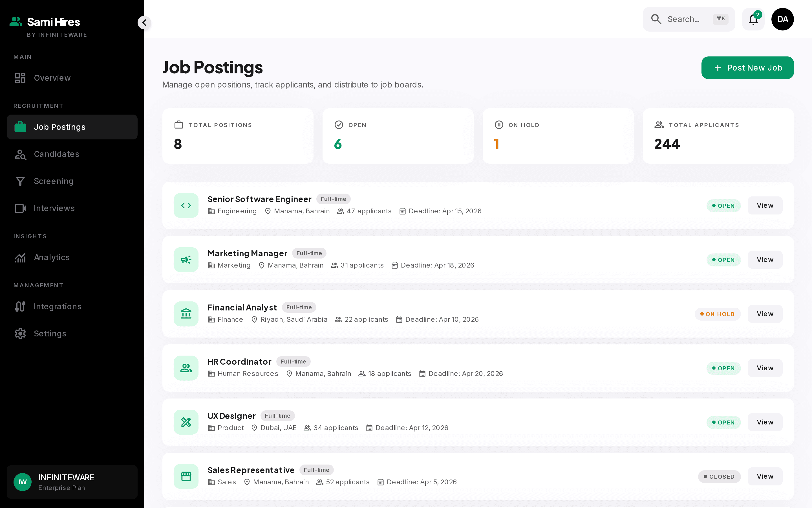The image size is (812, 508).
Task: Go to Overview in the sidebar
Action: pyautogui.click(x=72, y=78)
